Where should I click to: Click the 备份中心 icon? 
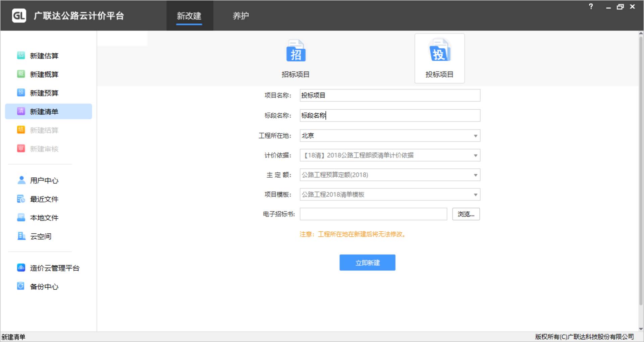[21, 286]
